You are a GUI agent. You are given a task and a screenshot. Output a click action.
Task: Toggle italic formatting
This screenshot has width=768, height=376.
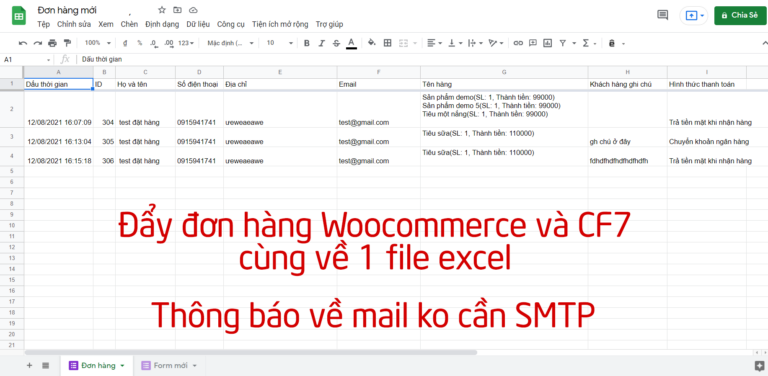click(321, 43)
